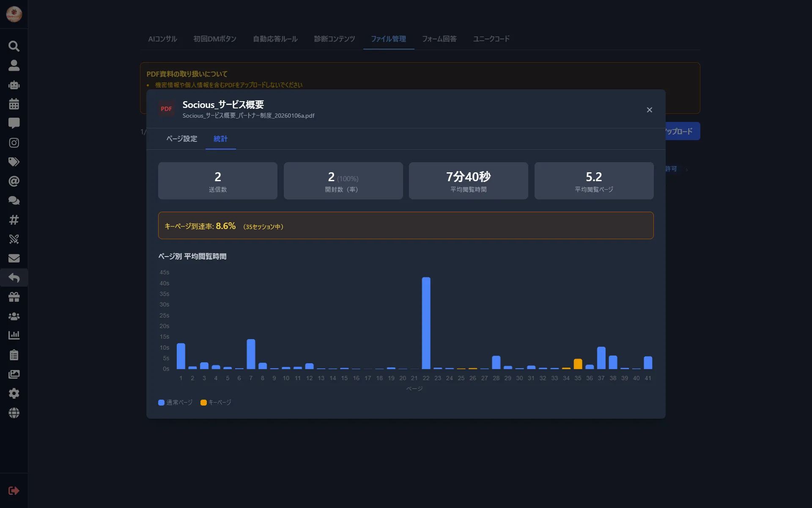This screenshot has width=812, height=508.
Task: Switch to the ページ設定 tab
Action: coord(182,139)
